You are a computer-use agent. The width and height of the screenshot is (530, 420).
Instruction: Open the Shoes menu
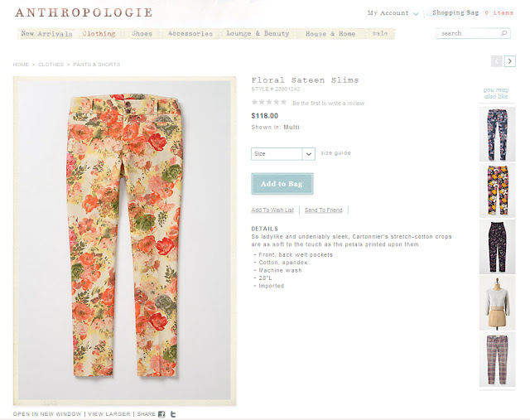[x=142, y=34]
